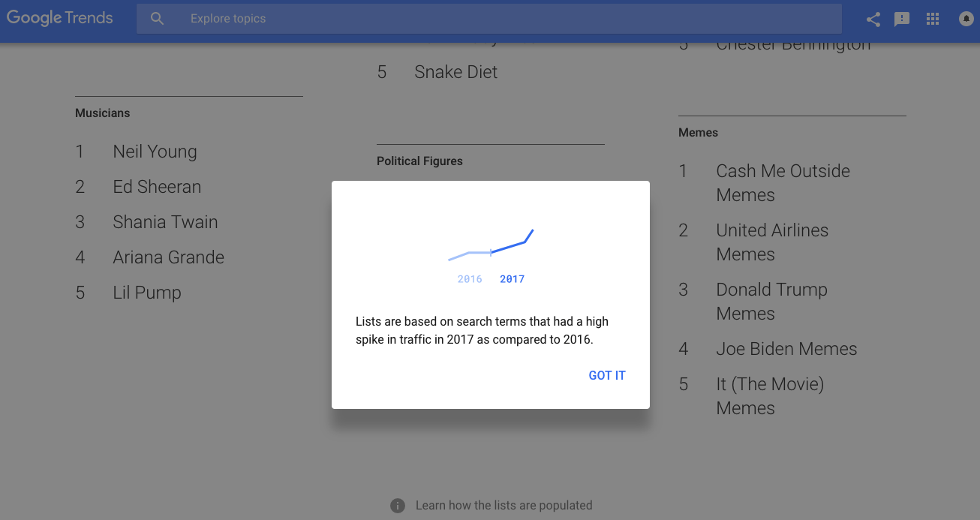The image size is (980, 520).
Task: Click the Musicians list heading
Action: coord(103,113)
